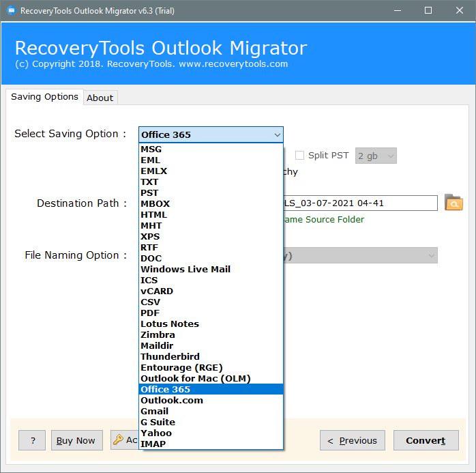Pick Maildir from the dropdown
Screen dimensions: 476x473
pyautogui.click(x=211, y=346)
